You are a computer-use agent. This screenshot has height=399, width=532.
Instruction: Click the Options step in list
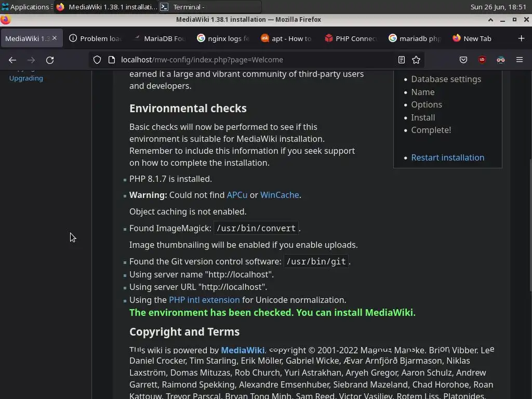pyautogui.click(x=427, y=104)
